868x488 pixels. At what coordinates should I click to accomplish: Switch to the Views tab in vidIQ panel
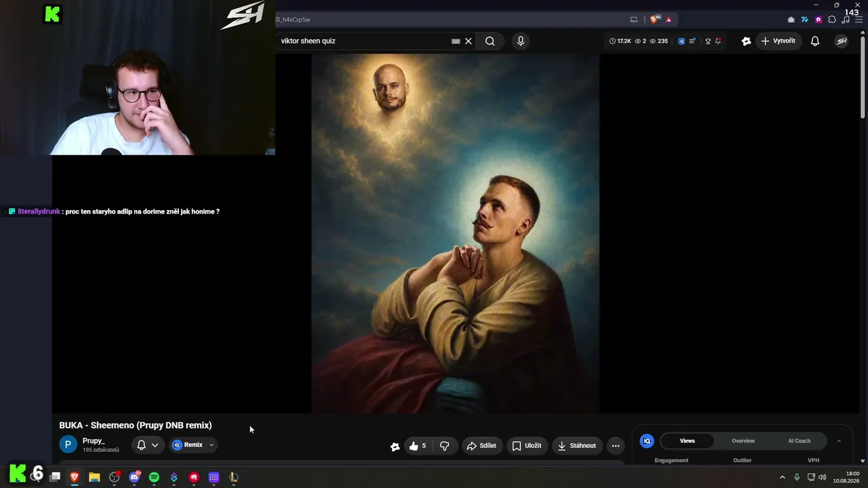pyautogui.click(x=688, y=441)
